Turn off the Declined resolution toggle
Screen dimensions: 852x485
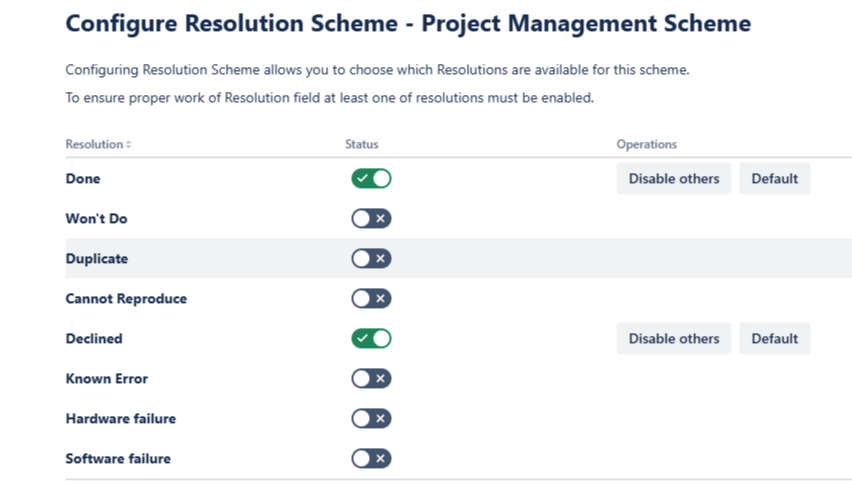(x=371, y=339)
